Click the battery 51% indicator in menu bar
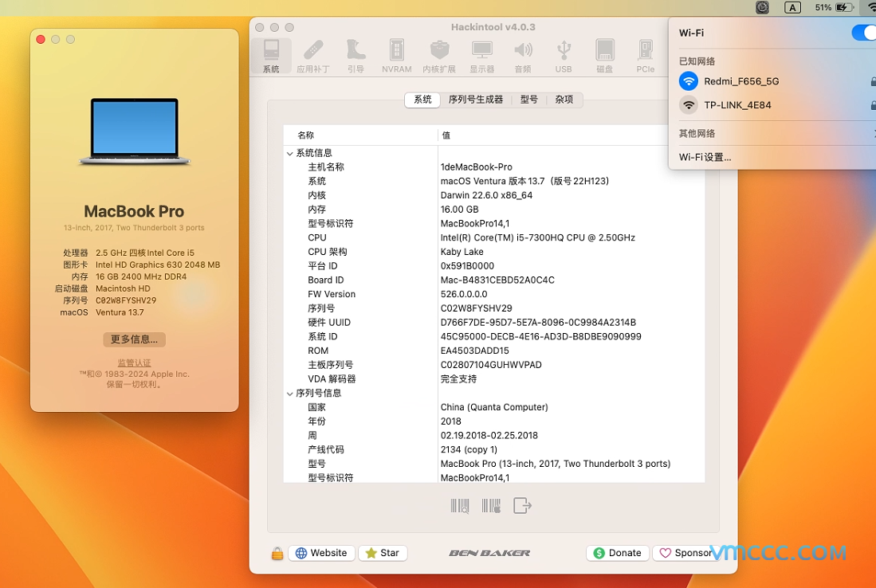876x588 pixels. pyautogui.click(x=834, y=7)
